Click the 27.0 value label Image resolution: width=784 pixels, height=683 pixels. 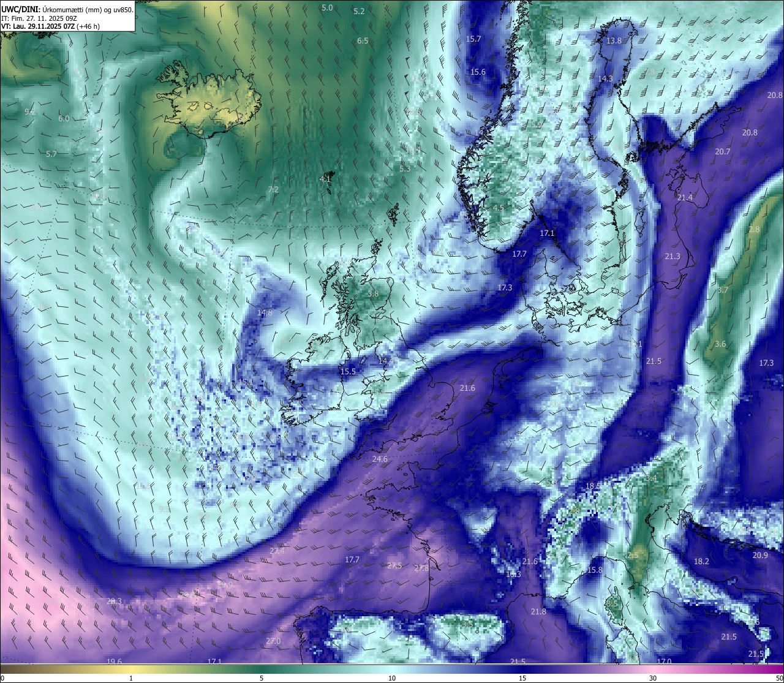click(273, 641)
